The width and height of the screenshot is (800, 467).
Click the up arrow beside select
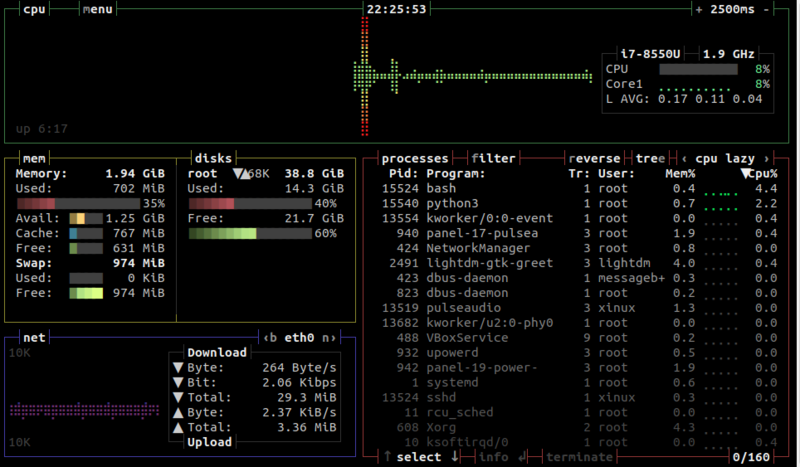click(387, 457)
